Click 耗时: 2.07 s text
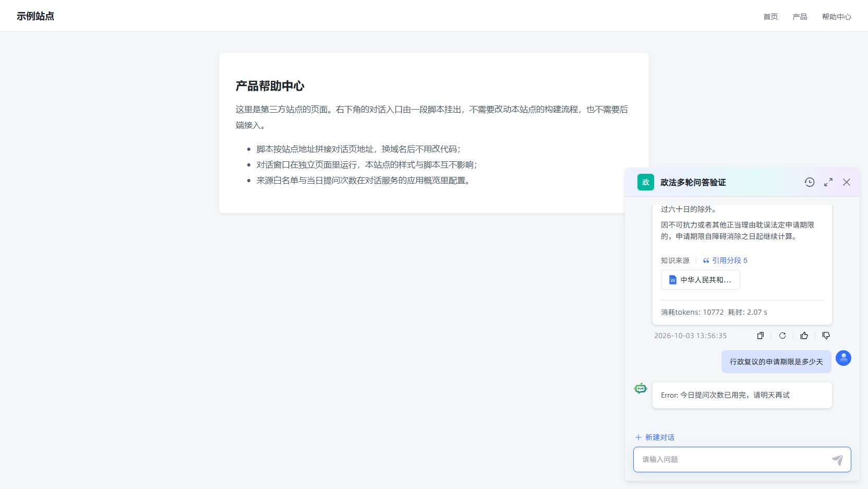This screenshot has width=868, height=489. point(748,312)
